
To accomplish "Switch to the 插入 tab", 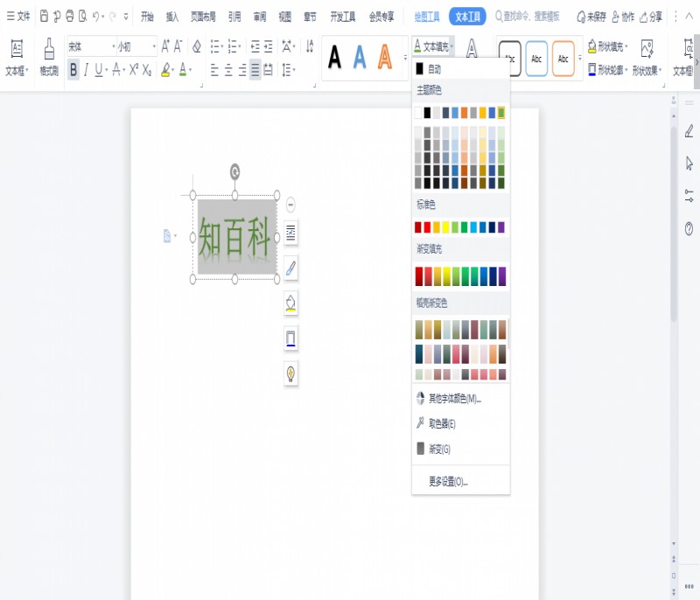I will click(171, 17).
